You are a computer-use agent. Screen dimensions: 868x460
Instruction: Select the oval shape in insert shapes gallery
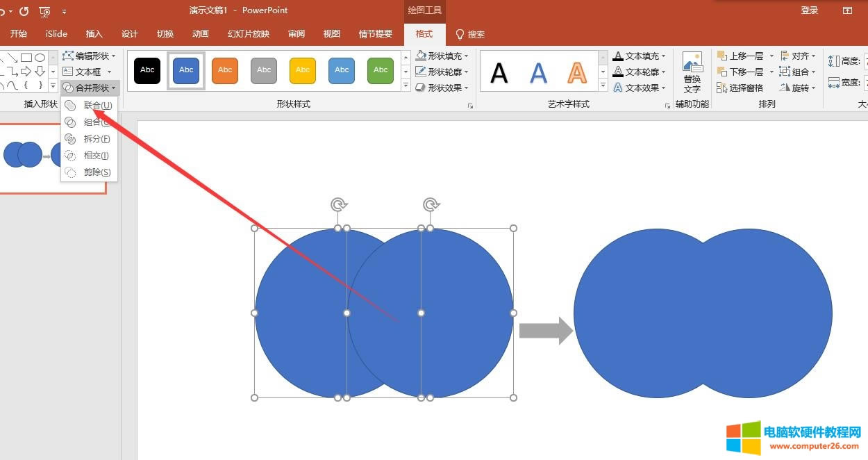(40, 57)
